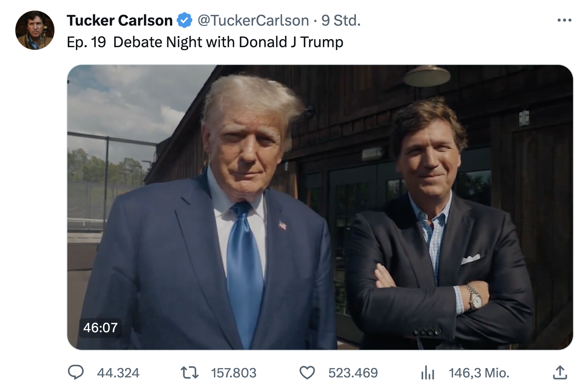588x392 pixels.
Task: Click the 146,3 Mio. views count
Action: 479,373
